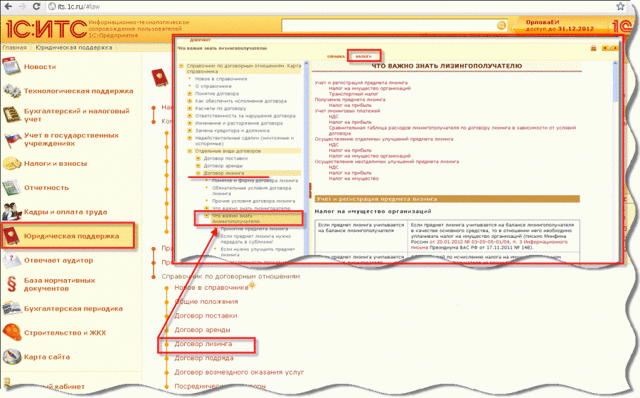The height and width of the screenshot is (398, 640).
Task: Open the Договор лизинга link
Action: tap(203, 344)
